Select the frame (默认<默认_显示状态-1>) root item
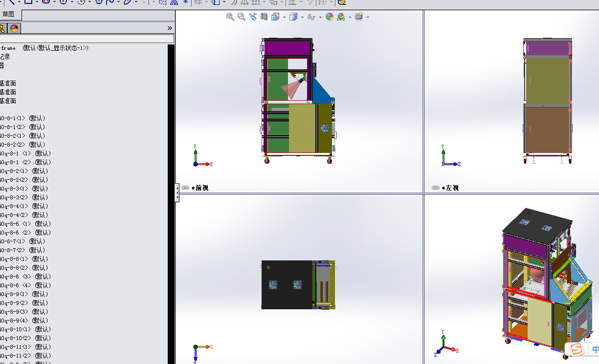This screenshot has height=364, width=599. coord(44,48)
